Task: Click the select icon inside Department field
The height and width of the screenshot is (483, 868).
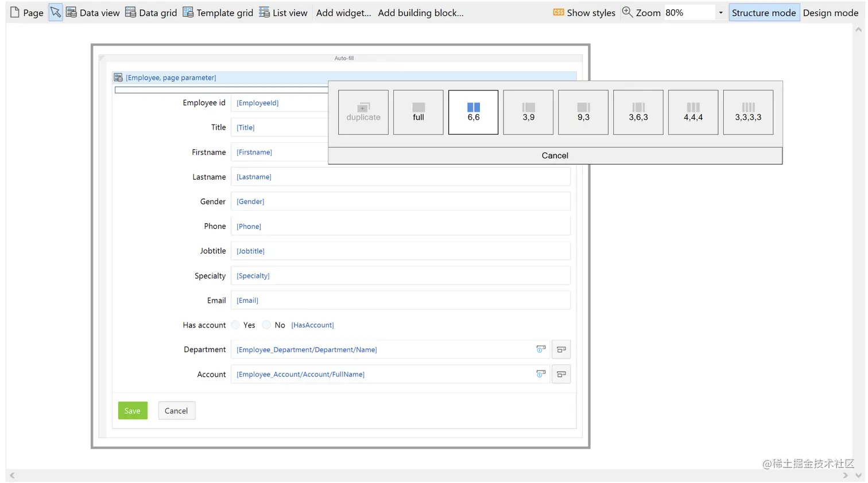Action: point(541,349)
